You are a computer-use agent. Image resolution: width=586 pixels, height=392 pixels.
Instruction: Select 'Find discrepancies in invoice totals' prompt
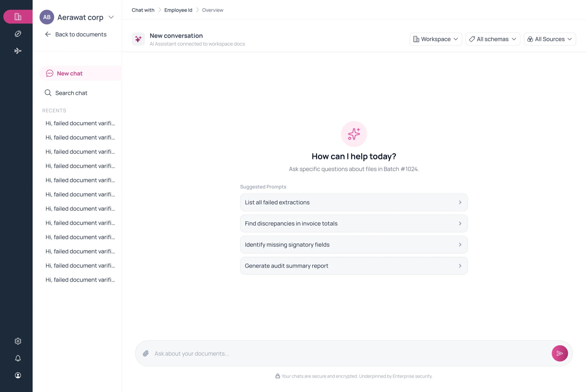354,223
